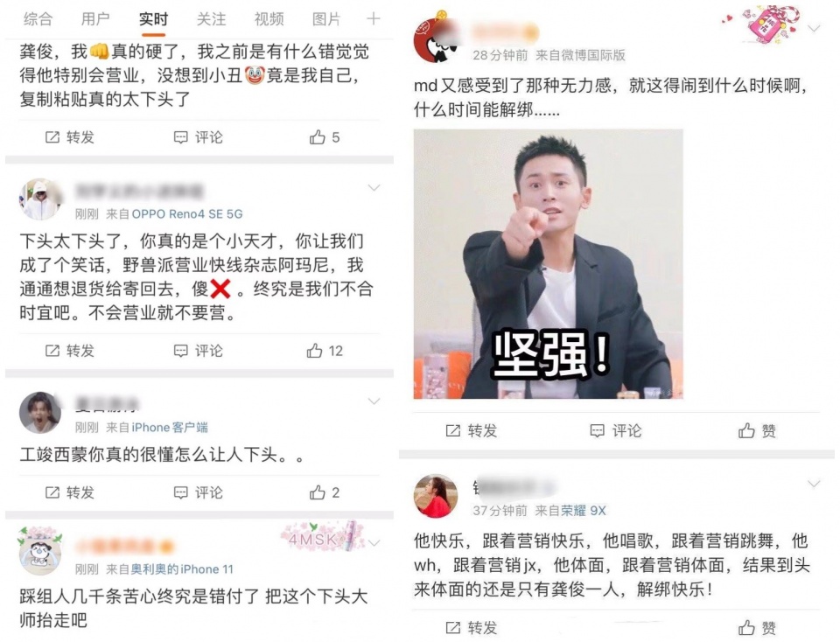The image size is (840, 642).
Task: Expand chevron on 荣耀 9X post
Action: (814, 484)
